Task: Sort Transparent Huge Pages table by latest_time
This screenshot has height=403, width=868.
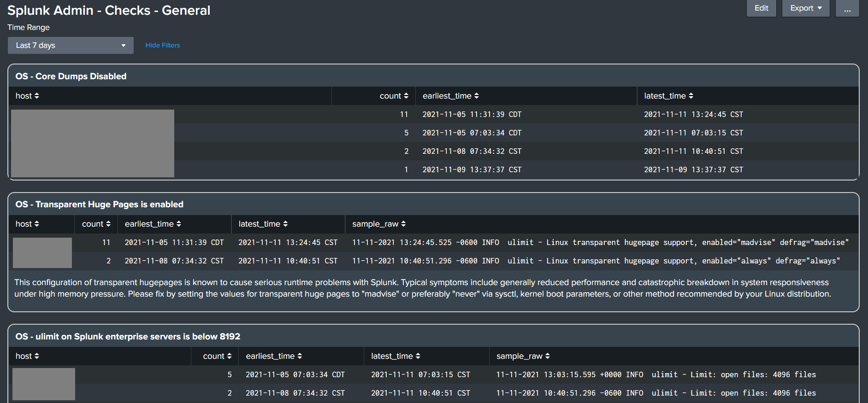Action: (x=263, y=224)
